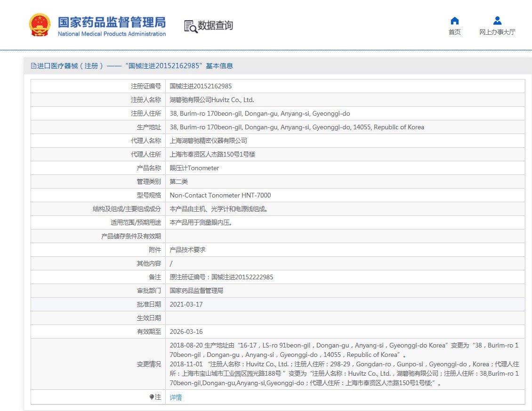Open 网上办事大厅 user icon
This screenshot has height=411, width=532.
[497, 21]
